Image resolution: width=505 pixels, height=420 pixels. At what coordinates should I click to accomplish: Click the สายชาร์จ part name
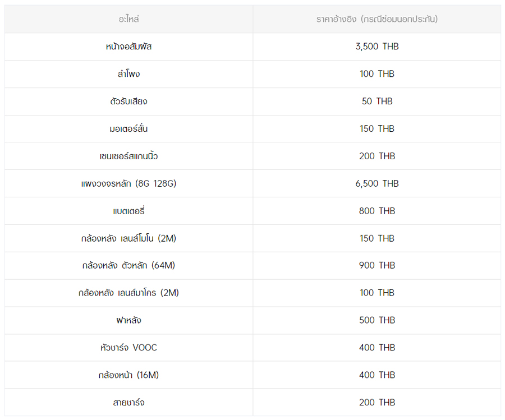tap(128, 403)
